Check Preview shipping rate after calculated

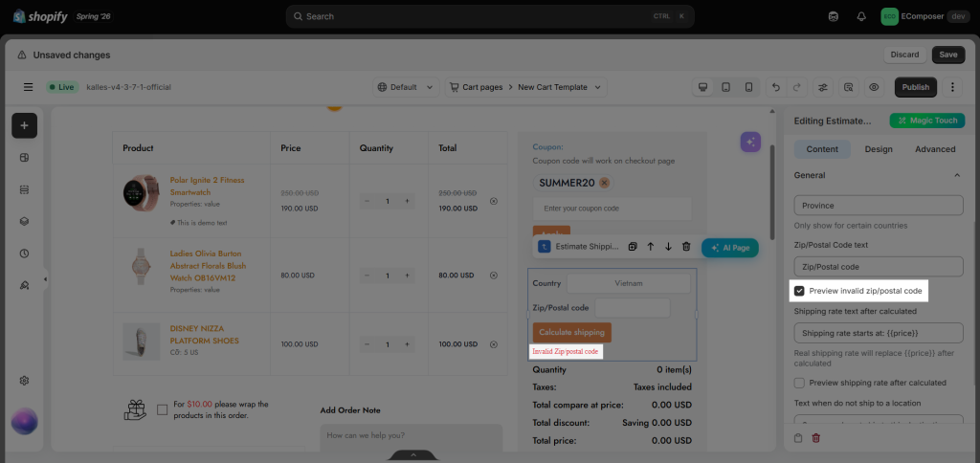pos(799,383)
